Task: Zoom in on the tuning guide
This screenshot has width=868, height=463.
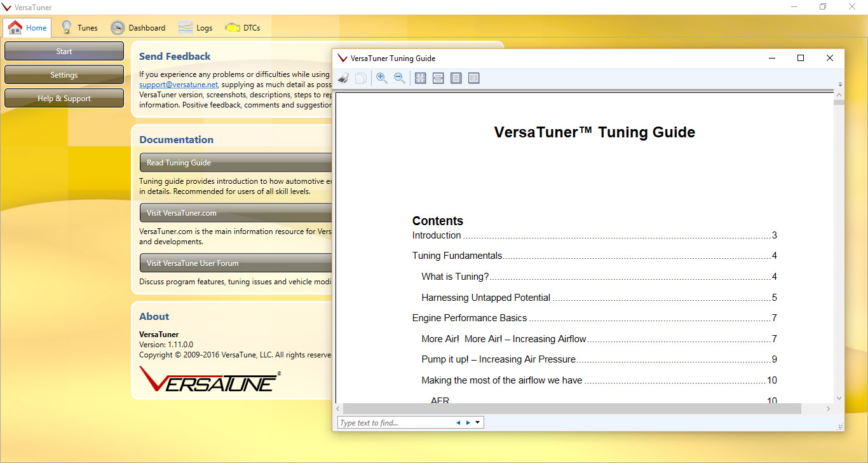Action: pos(382,78)
